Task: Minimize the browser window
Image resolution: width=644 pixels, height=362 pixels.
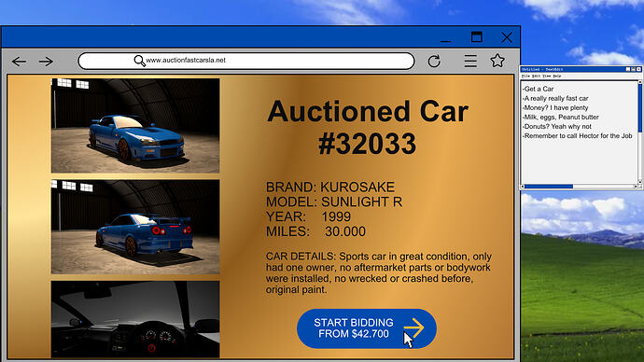Action: coord(445,41)
